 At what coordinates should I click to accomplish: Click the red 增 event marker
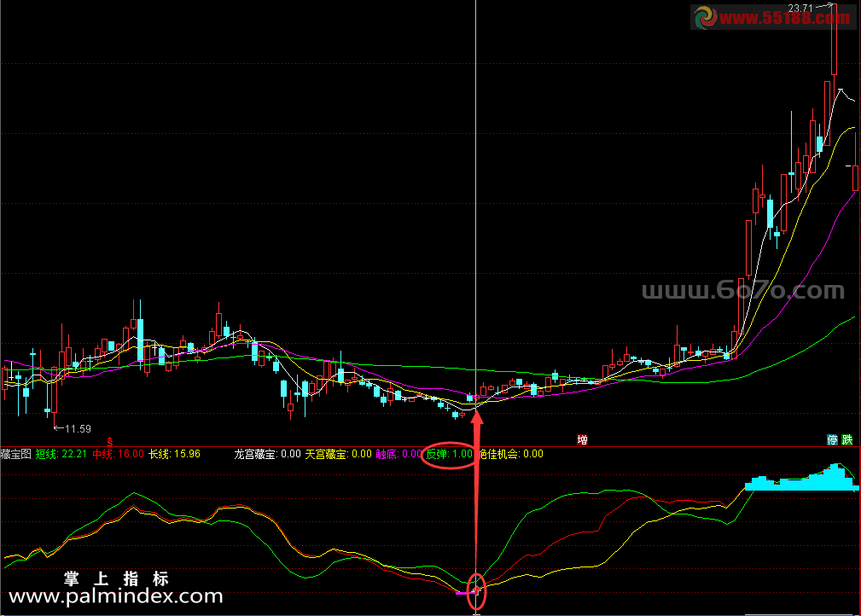click(582, 439)
